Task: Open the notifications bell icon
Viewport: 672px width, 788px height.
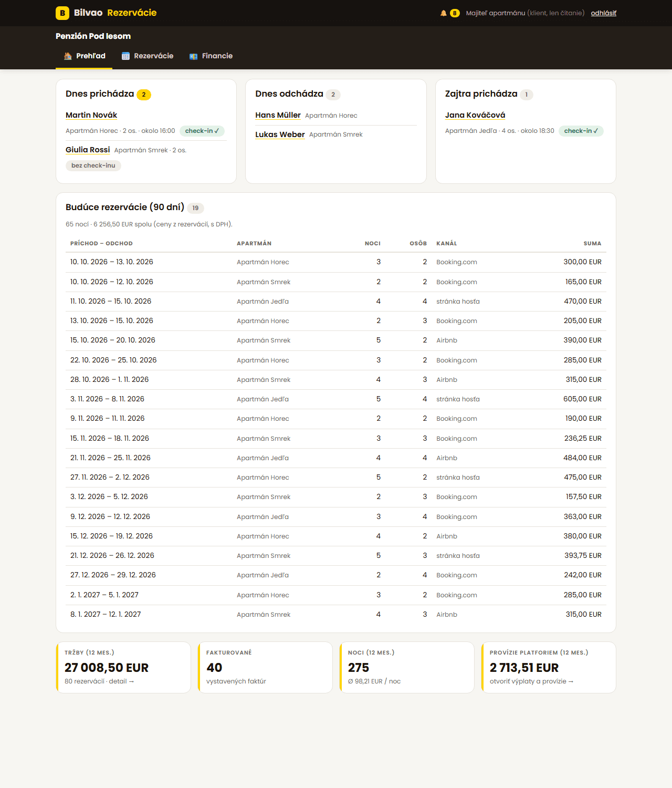Action: point(444,13)
